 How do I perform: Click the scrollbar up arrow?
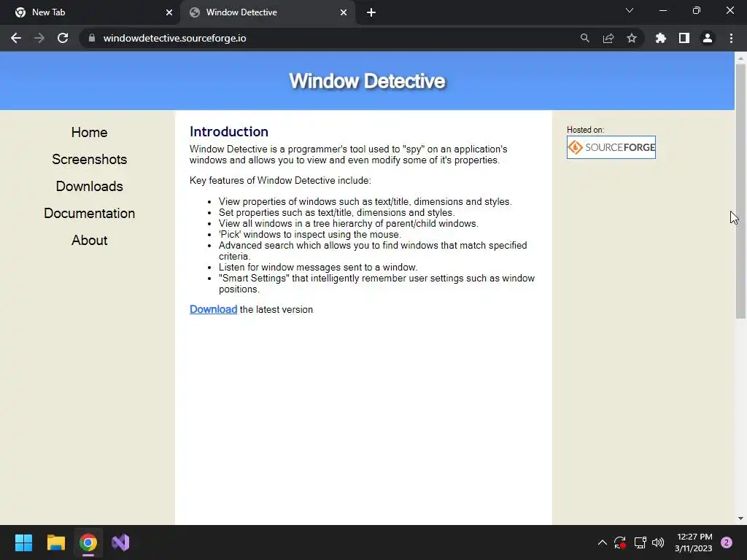point(740,58)
